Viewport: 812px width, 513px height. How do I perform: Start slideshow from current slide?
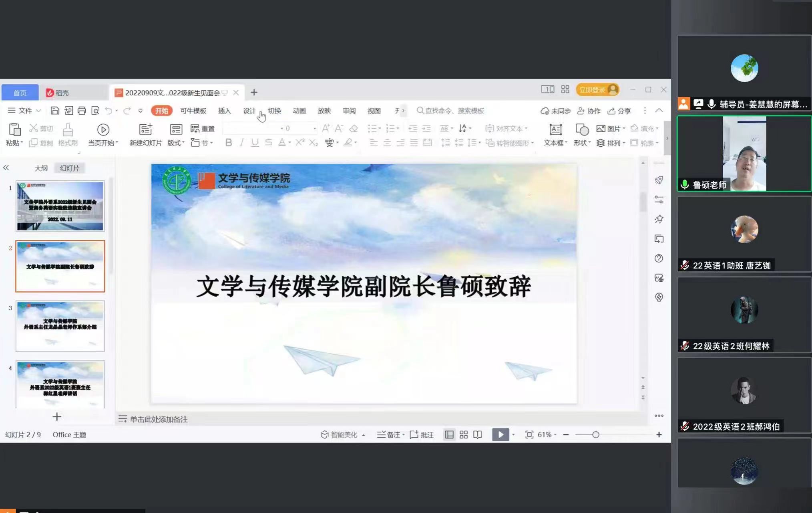pyautogui.click(x=103, y=129)
